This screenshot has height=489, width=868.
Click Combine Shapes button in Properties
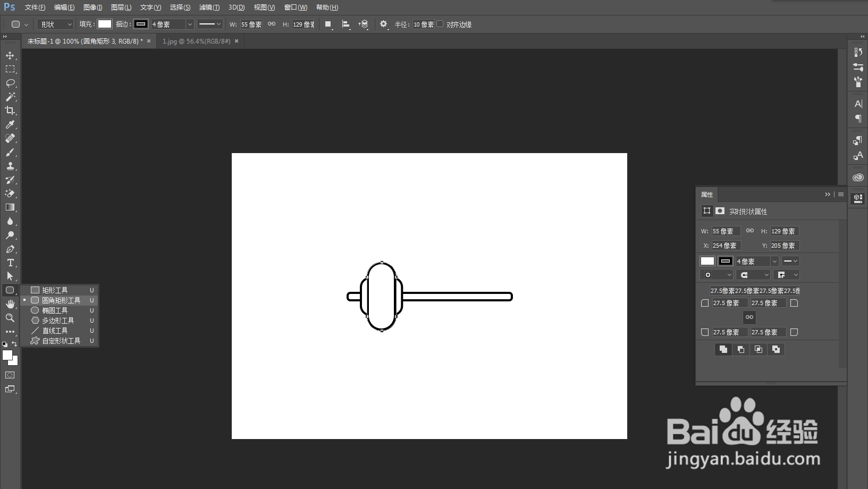[723, 349]
